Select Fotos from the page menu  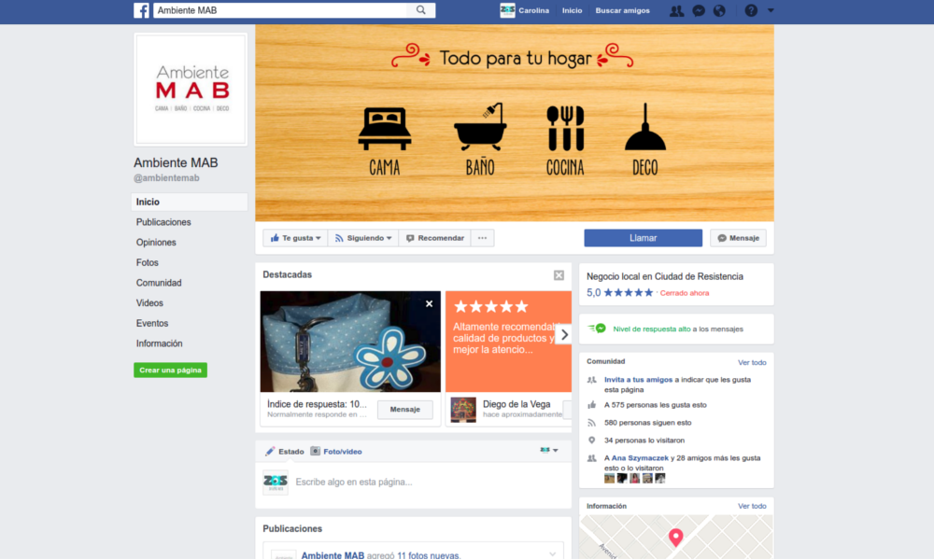tap(148, 263)
